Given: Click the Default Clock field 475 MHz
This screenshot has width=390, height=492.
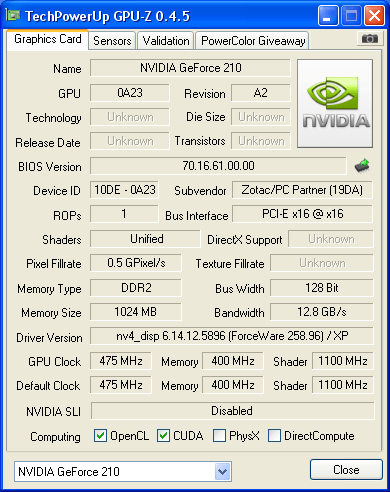Looking at the screenshot, I should (x=121, y=385).
